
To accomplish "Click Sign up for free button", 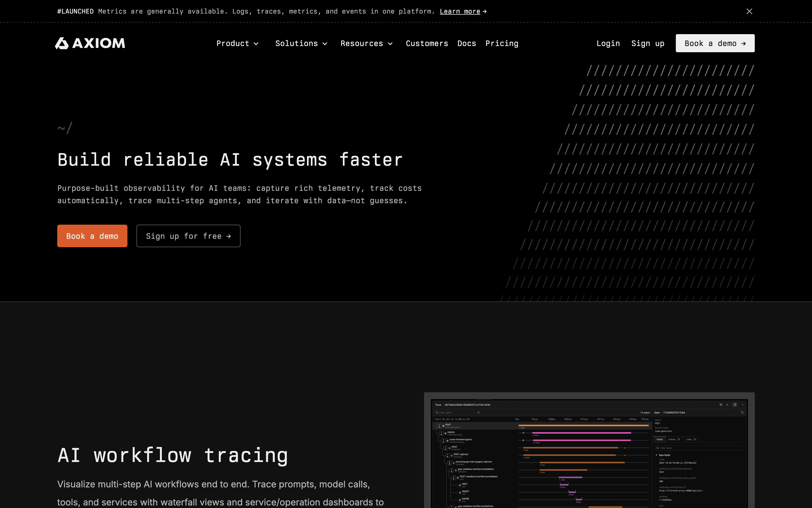I will point(188,236).
